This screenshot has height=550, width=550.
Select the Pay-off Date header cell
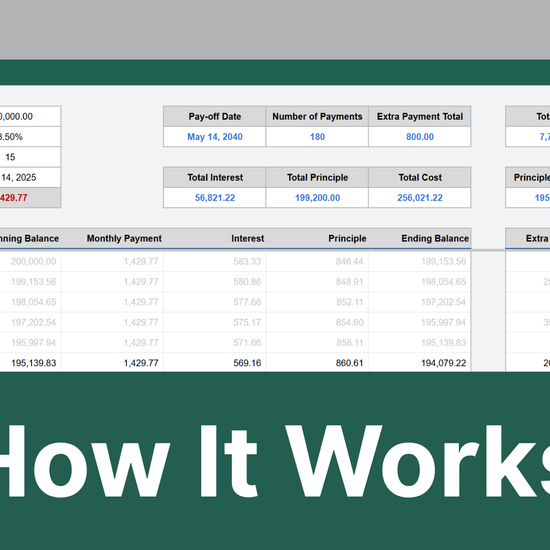pyautogui.click(x=214, y=116)
